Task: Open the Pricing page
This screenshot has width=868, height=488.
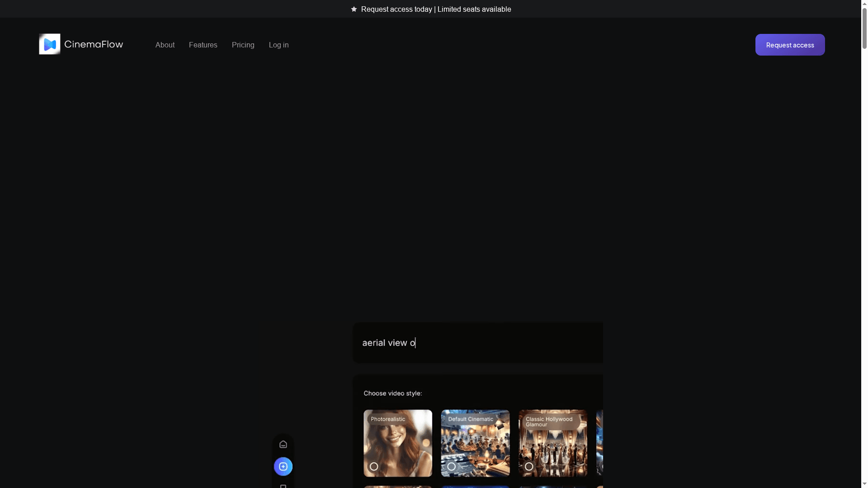Action: pyautogui.click(x=243, y=45)
